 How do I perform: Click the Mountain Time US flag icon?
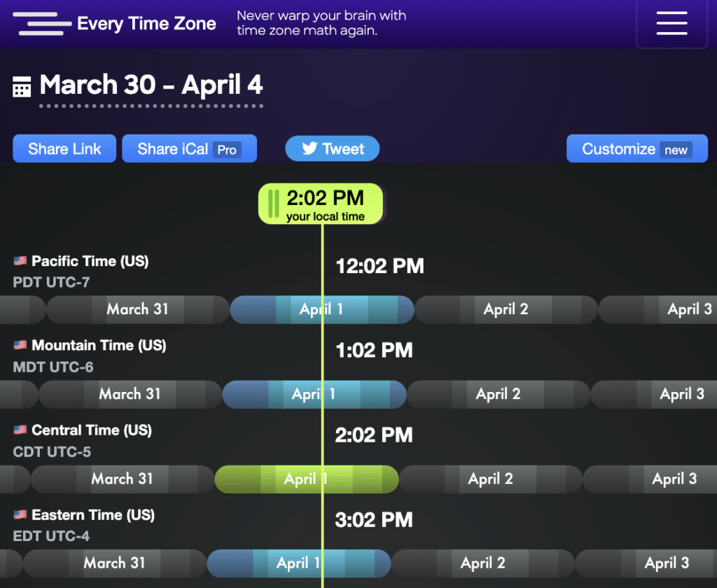(20, 345)
